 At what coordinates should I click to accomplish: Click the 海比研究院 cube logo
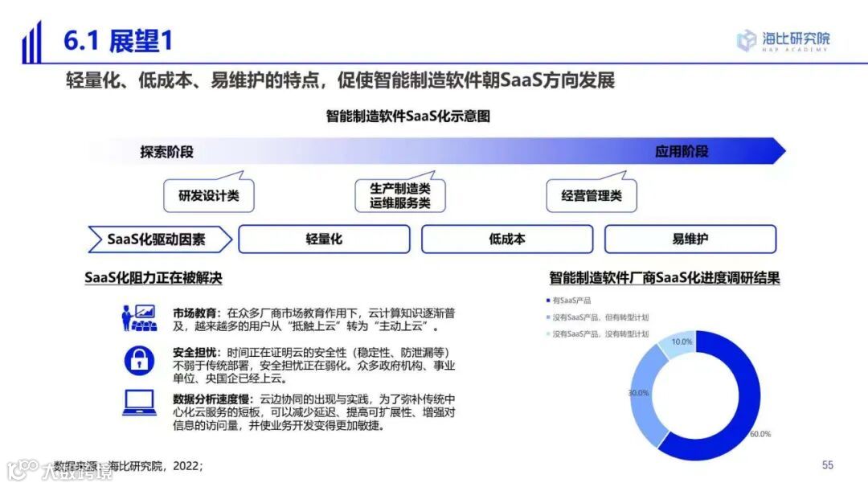click(x=746, y=40)
